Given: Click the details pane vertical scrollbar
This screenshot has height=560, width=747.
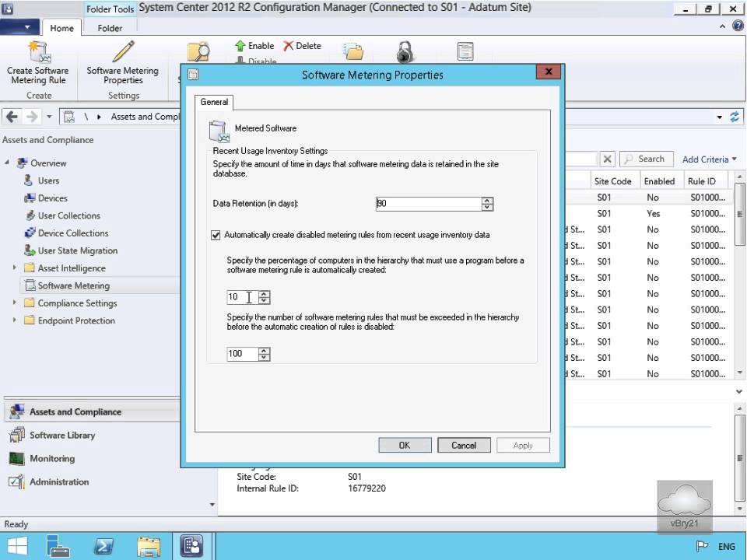Looking at the screenshot, I should [x=739, y=458].
